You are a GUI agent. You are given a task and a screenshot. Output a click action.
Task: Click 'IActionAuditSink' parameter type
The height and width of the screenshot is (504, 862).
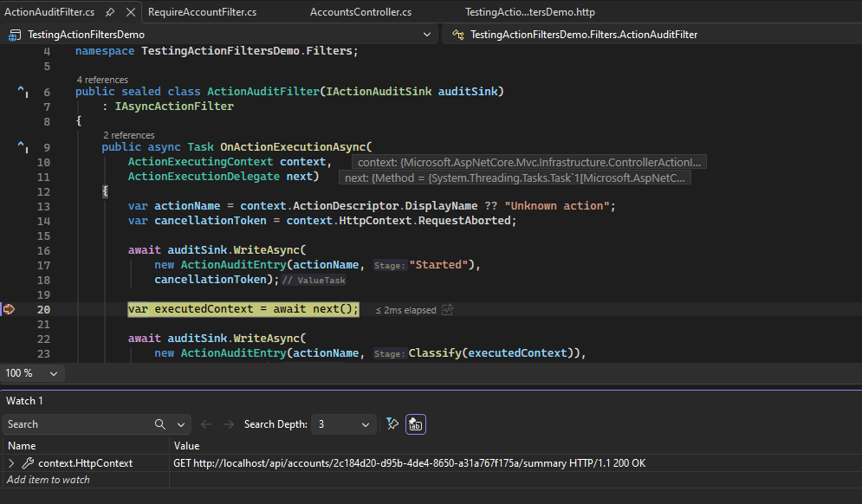[x=379, y=91]
